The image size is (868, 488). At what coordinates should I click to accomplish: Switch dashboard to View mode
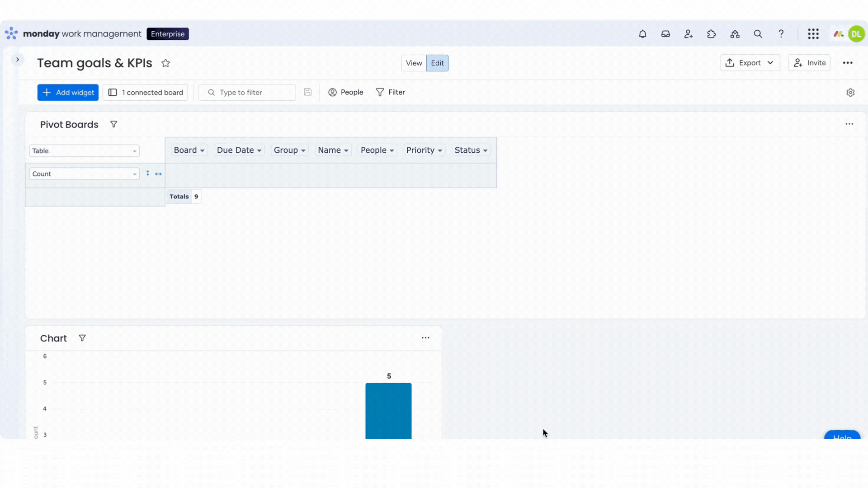tap(414, 63)
